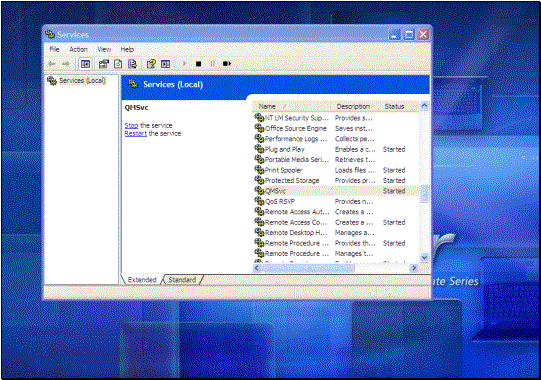The image size is (541, 380).
Task: Click the vertical scrollbar thumb
Action: (x=424, y=194)
